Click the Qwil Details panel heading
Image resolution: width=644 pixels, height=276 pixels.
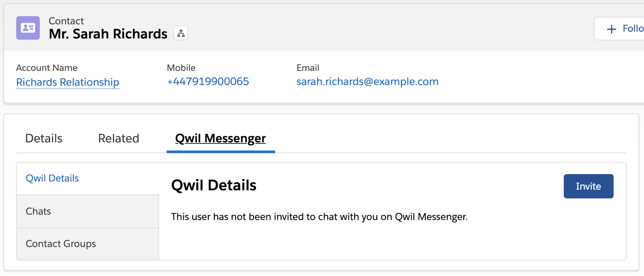pyautogui.click(x=214, y=185)
